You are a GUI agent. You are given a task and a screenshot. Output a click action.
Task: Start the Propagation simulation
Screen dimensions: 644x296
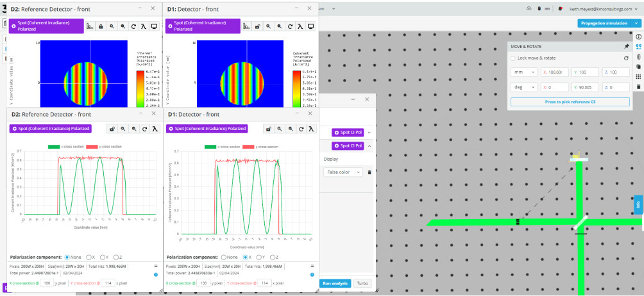point(605,23)
